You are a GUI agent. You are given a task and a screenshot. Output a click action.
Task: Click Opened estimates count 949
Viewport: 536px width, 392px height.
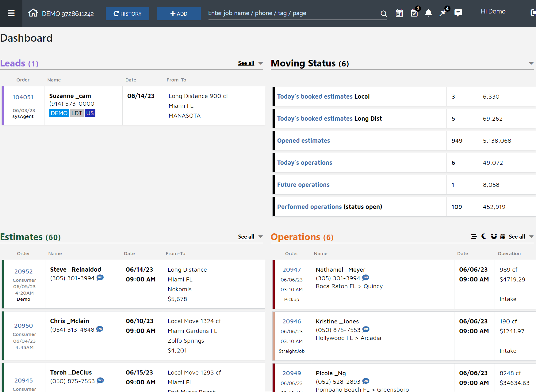click(x=457, y=141)
